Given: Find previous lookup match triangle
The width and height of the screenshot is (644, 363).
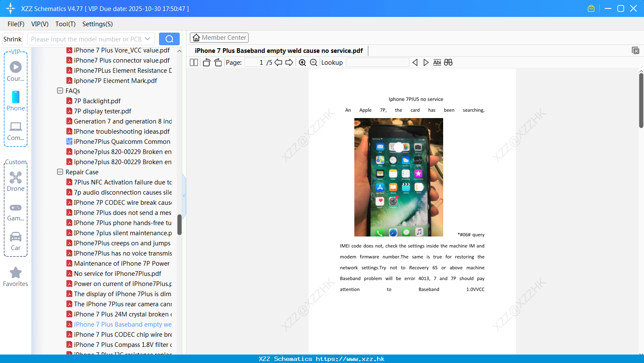Looking at the screenshot, I should pos(415,63).
